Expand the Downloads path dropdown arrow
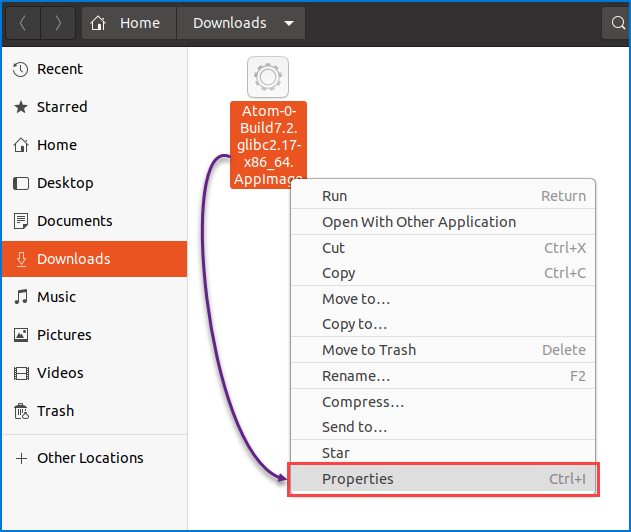This screenshot has height=532, width=631. (x=289, y=23)
